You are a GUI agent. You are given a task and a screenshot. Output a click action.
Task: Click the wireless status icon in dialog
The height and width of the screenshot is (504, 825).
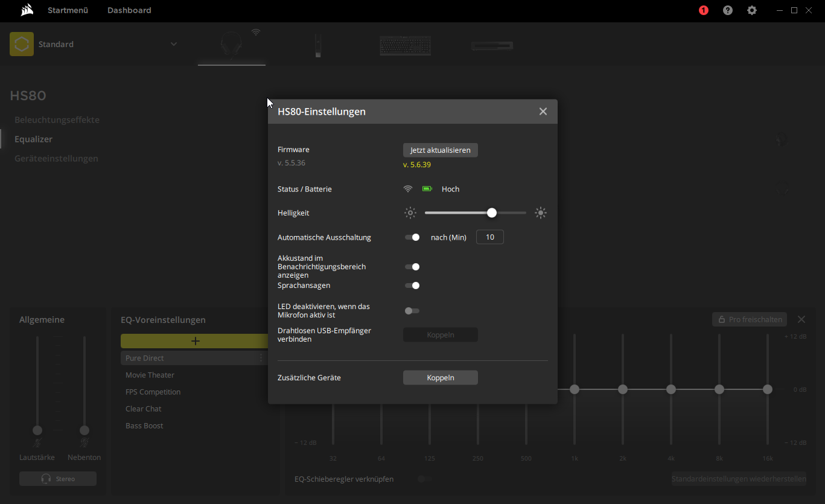coord(409,189)
